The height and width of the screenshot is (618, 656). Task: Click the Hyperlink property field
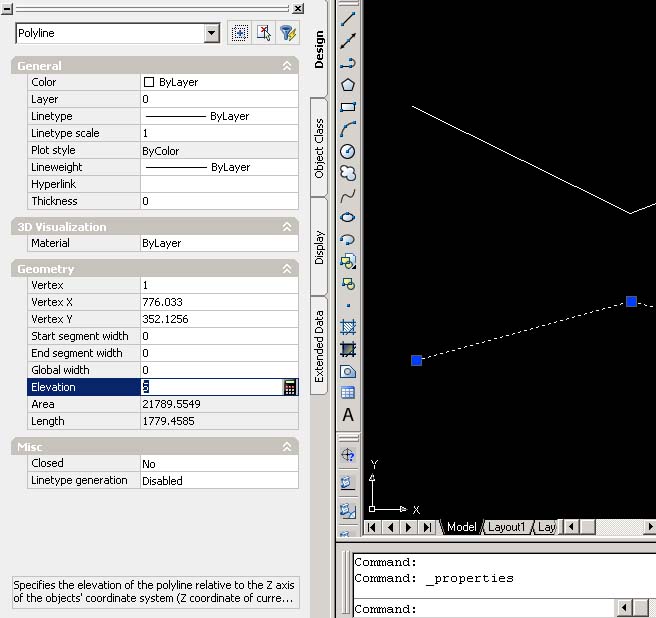point(219,184)
